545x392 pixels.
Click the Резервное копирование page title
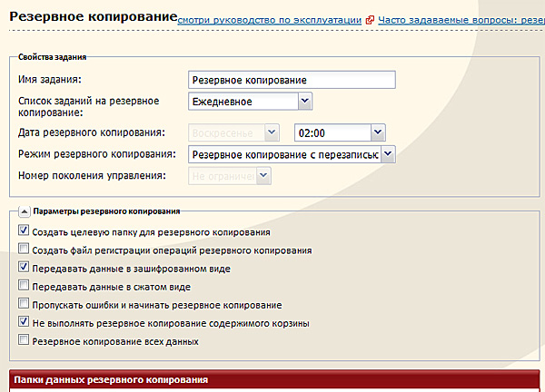click(93, 17)
